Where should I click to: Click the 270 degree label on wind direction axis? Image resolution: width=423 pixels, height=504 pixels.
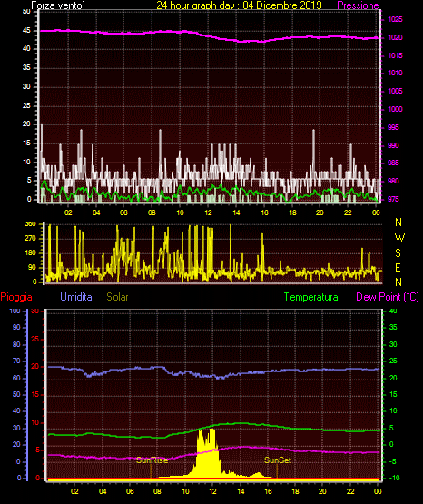(x=30, y=239)
